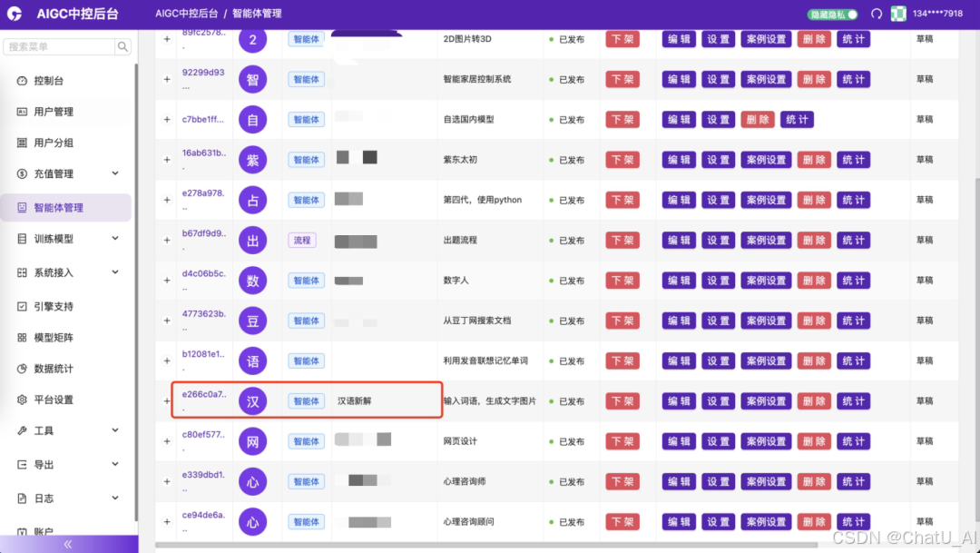
Task: Click the 用户分组 sidebar icon
Action: click(22, 143)
